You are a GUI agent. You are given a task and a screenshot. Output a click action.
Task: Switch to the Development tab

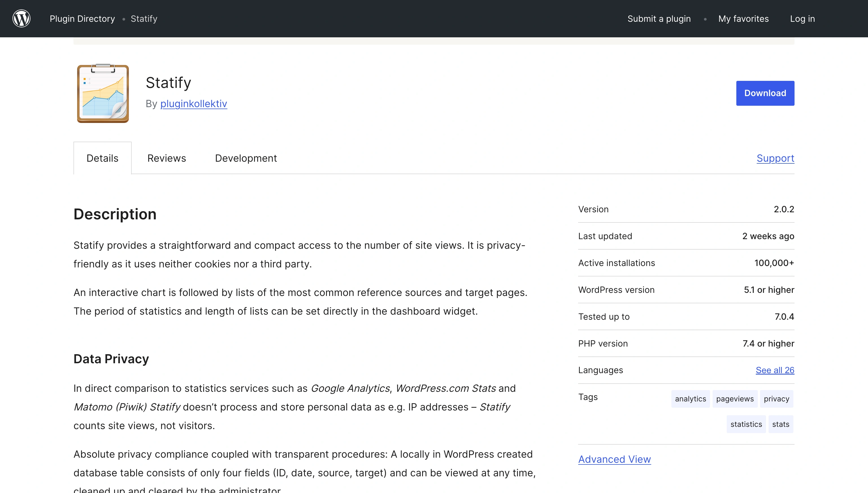pyautogui.click(x=246, y=158)
